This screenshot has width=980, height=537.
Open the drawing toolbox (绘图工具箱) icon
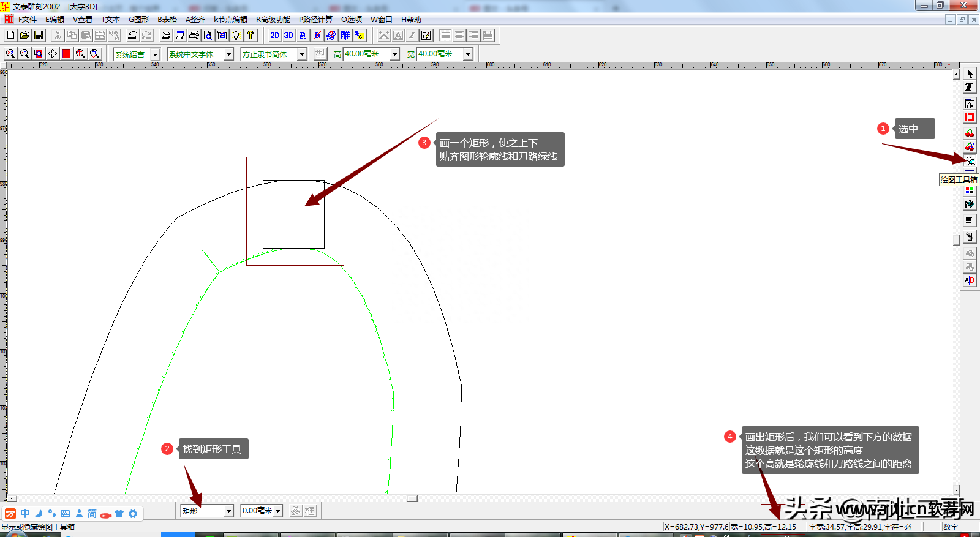[x=970, y=161]
